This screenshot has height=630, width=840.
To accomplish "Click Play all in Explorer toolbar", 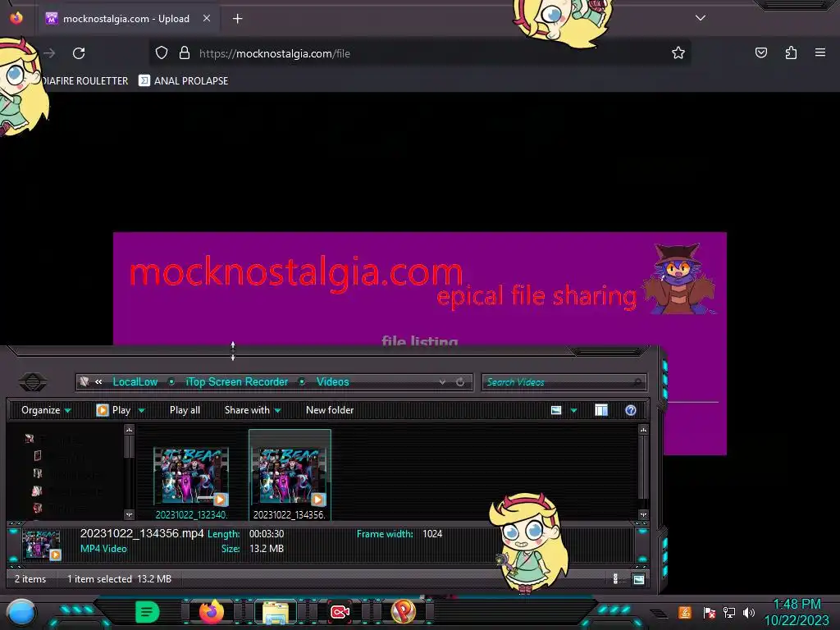I will tap(185, 410).
